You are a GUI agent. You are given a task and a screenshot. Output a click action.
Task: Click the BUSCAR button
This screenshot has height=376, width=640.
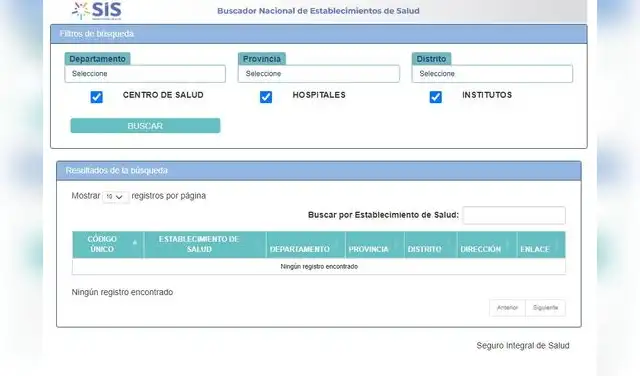[145, 126]
